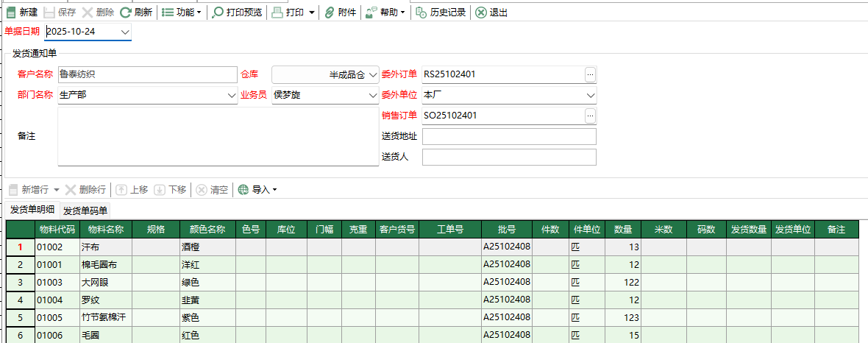Click the quantity cell showing 123
The width and height of the screenshot is (868, 343).
point(623,318)
